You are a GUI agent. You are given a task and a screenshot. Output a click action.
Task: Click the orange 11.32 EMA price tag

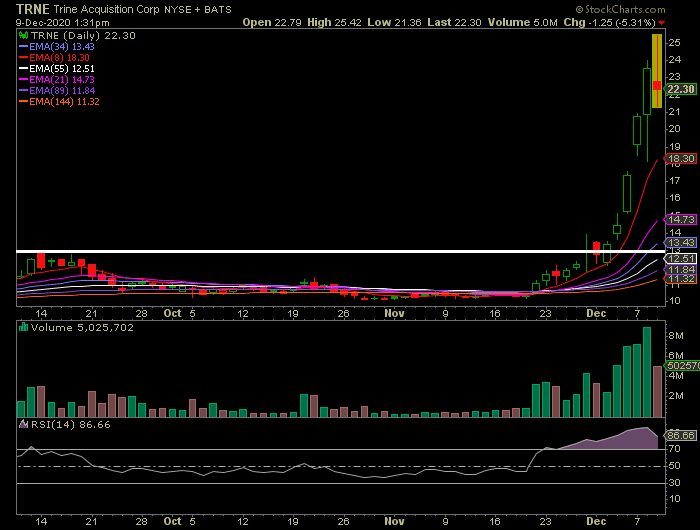click(680, 279)
